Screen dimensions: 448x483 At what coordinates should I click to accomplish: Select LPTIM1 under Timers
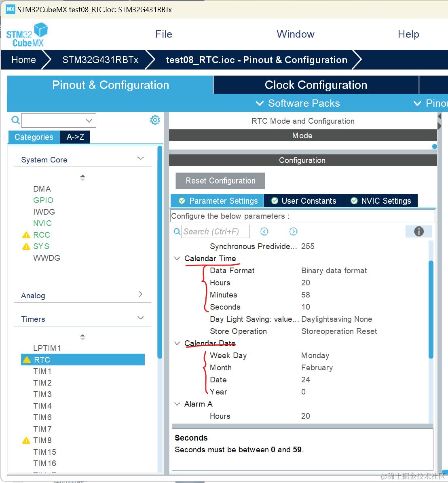[47, 348]
